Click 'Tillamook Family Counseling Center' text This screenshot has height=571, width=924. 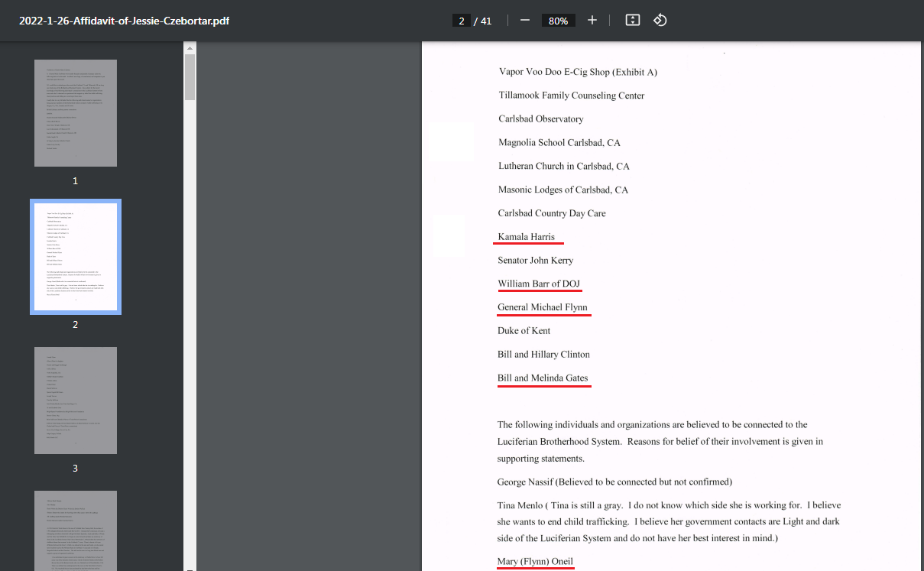pos(572,96)
